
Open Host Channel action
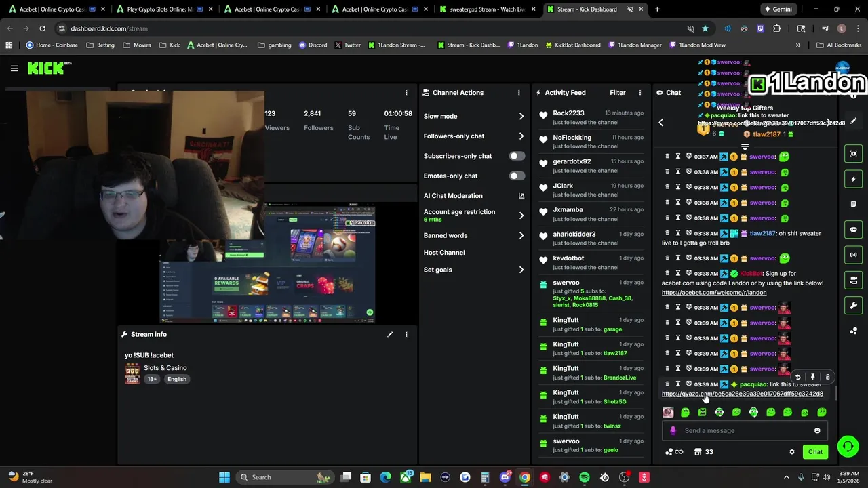444,253
